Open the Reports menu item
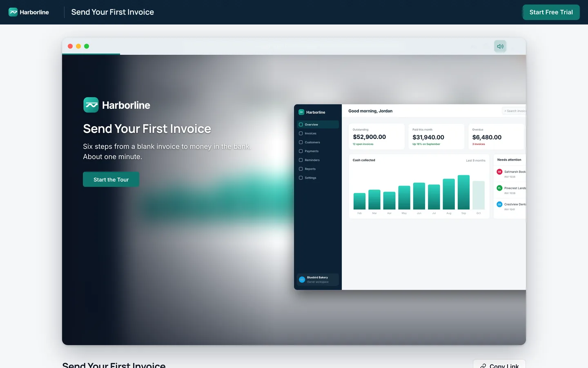The width and height of the screenshot is (588, 368). pos(318,169)
